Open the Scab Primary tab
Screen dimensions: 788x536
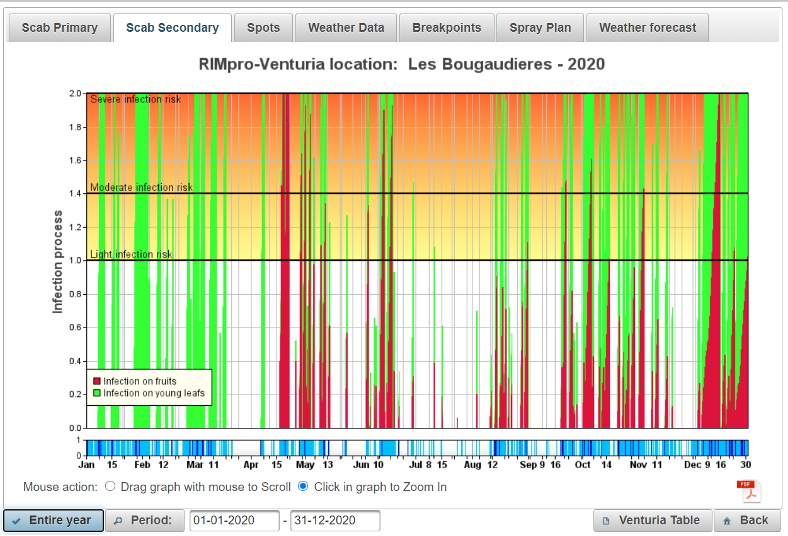coord(60,28)
